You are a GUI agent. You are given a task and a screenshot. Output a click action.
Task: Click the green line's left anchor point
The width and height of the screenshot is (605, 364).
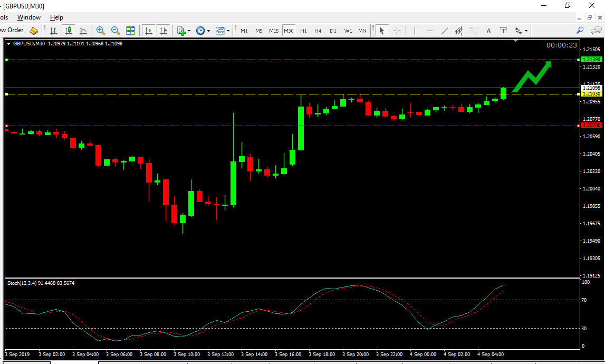(6, 60)
